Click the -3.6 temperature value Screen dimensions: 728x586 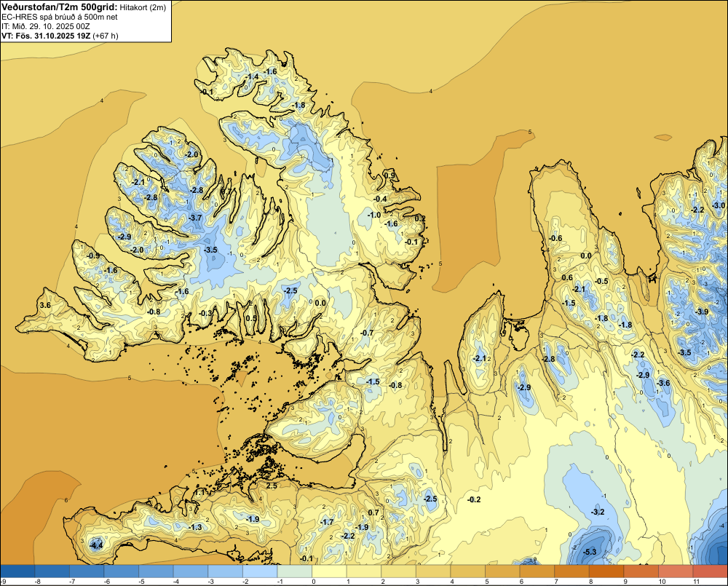[664, 383]
